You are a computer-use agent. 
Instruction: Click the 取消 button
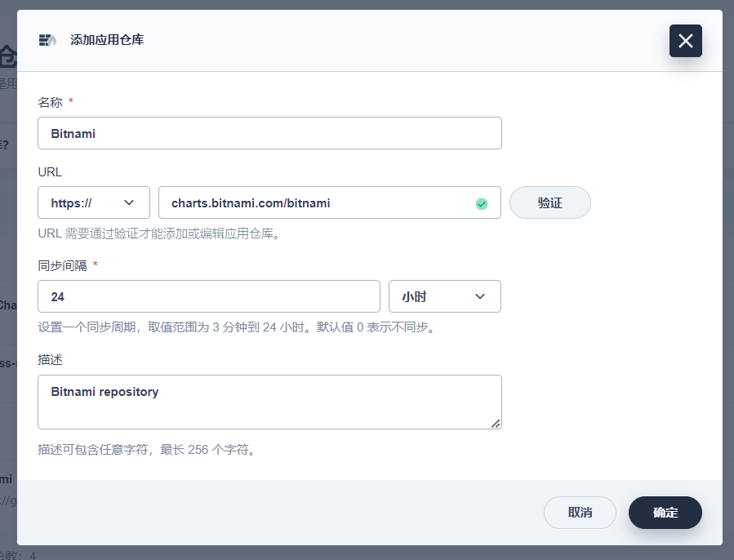tap(580, 513)
